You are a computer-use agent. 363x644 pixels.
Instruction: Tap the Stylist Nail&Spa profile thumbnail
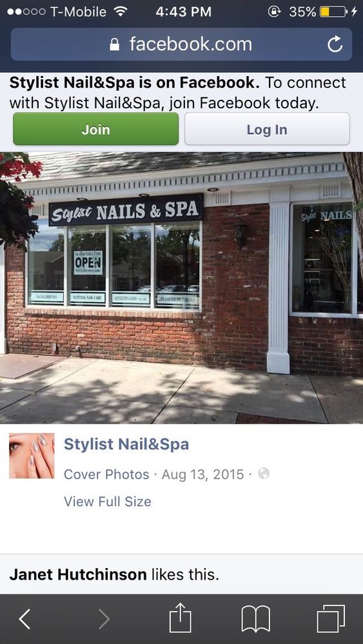click(x=32, y=456)
